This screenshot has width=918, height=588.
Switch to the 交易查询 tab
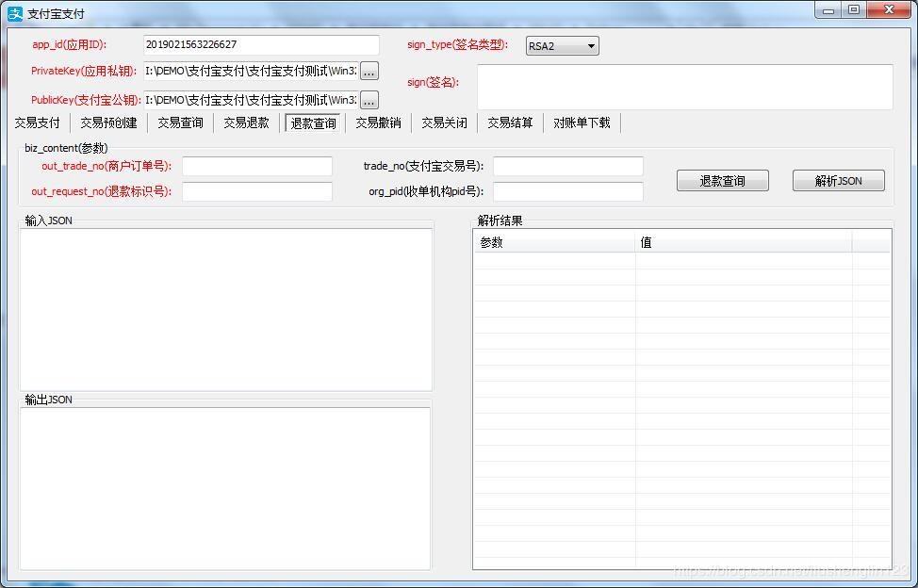tap(180, 122)
